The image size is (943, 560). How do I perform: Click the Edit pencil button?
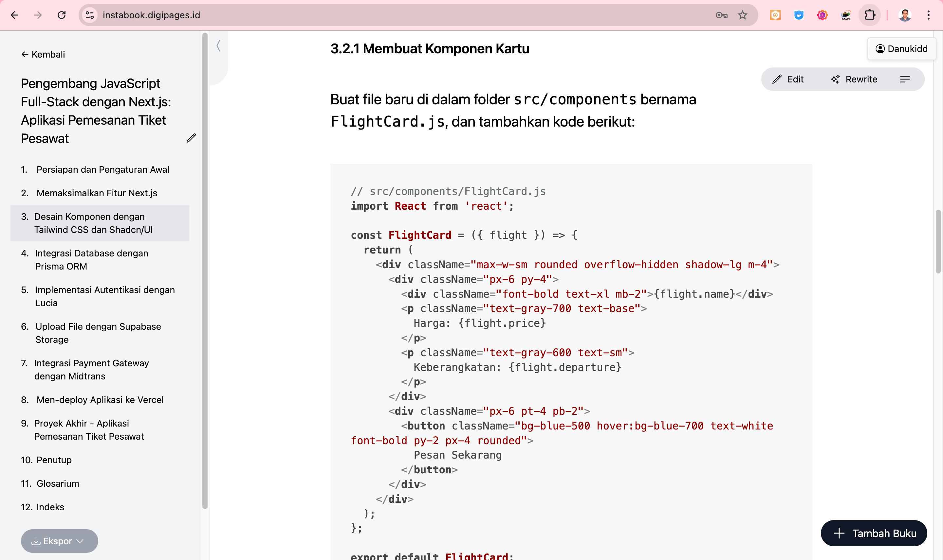pos(788,79)
